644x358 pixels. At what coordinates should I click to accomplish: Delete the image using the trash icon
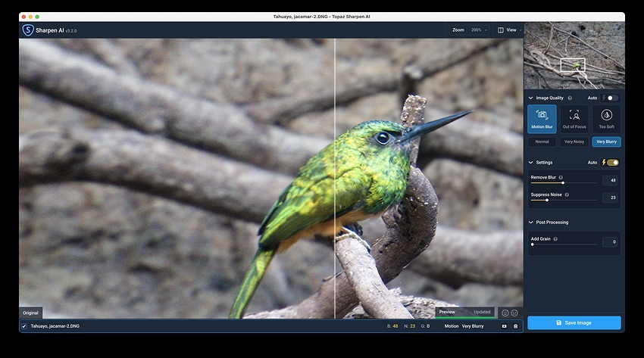(x=515, y=326)
